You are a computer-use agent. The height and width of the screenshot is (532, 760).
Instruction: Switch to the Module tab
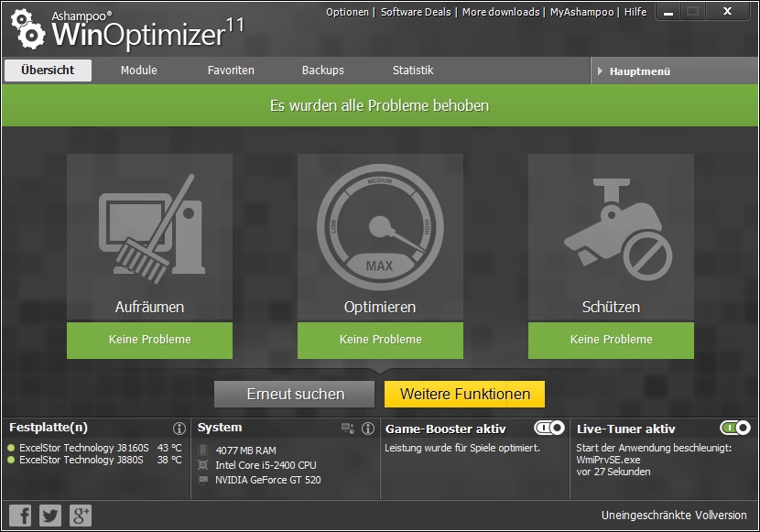click(x=138, y=71)
